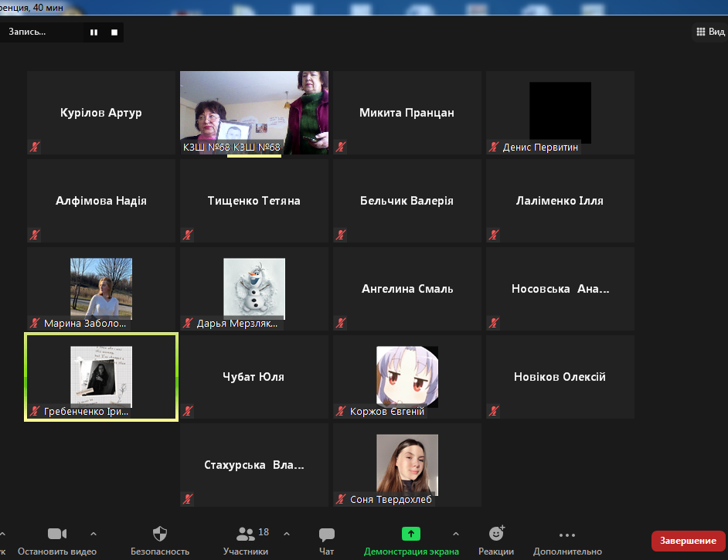Click muted mic icon beside Дарья Мерзляк...
Image resolution: width=728 pixels, height=560 pixels.
coord(188,323)
